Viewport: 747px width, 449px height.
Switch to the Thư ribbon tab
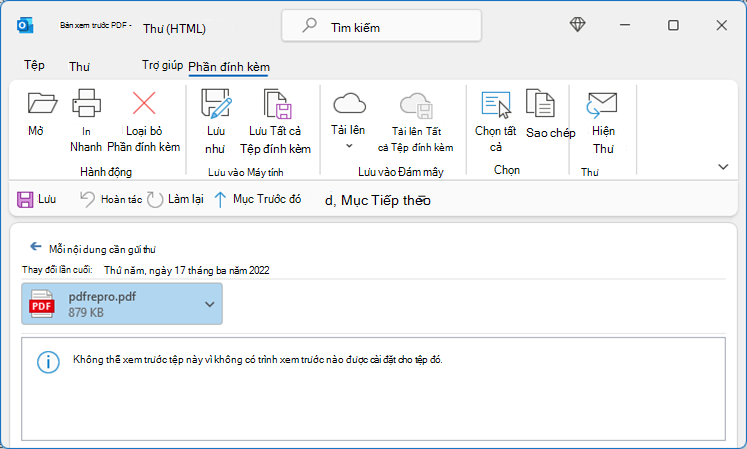(79, 67)
